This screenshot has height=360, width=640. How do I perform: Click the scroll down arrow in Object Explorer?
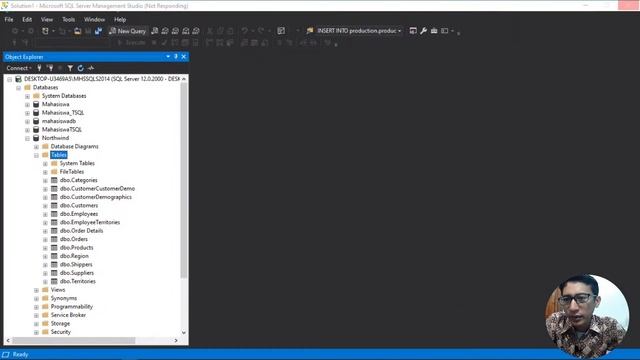pos(184,333)
